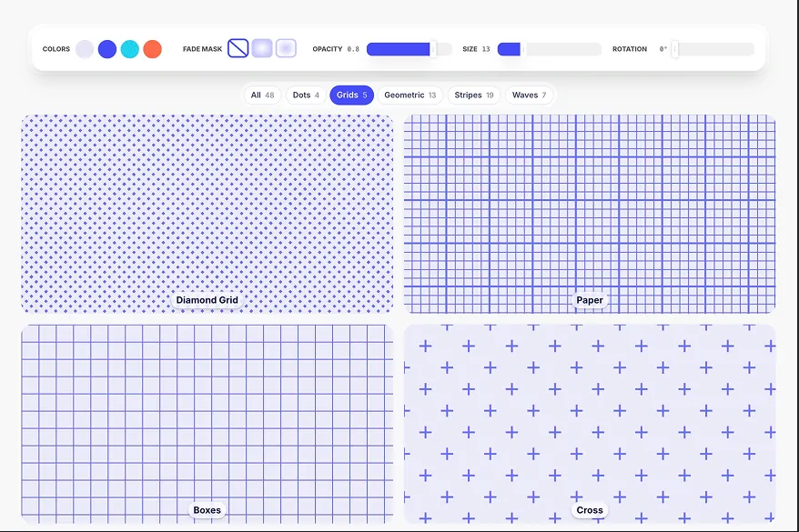Click the rotation value 0°

(662, 49)
